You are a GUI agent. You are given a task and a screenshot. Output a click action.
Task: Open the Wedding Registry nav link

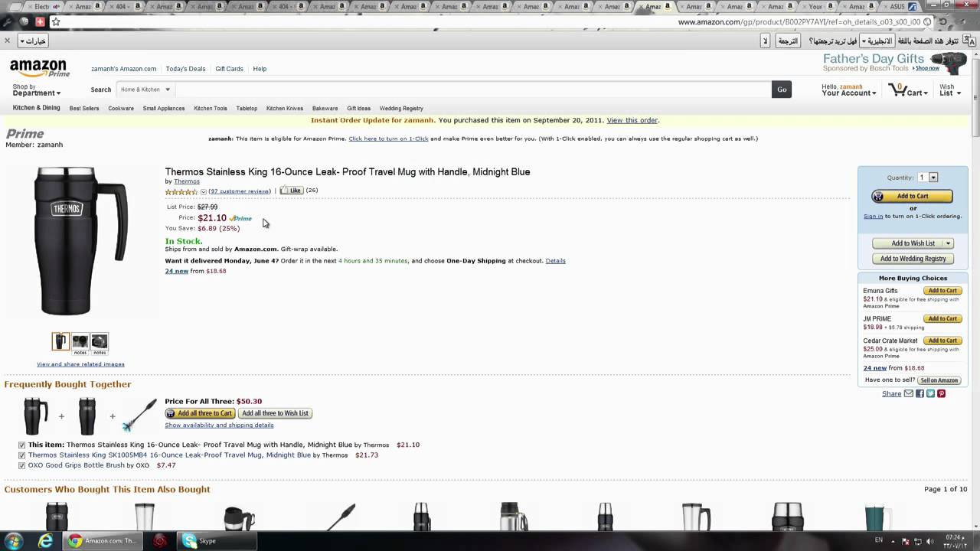click(401, 109)
